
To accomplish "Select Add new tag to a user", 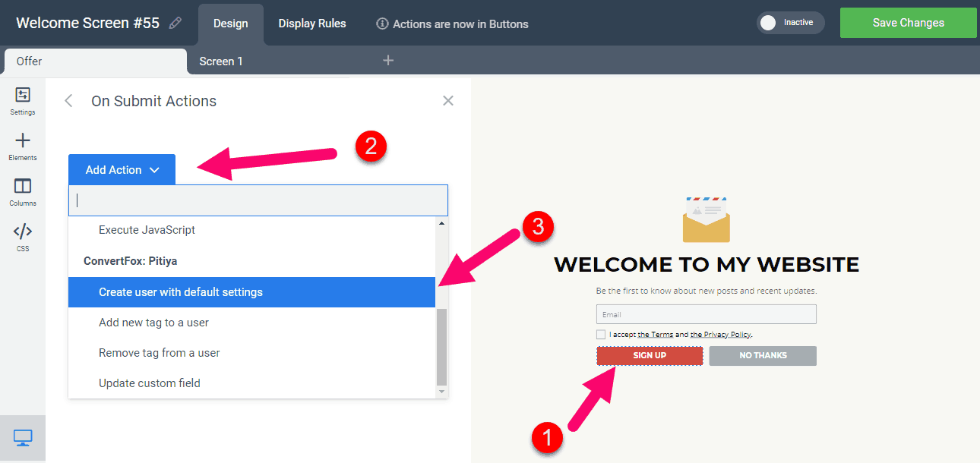I will 252,323.
